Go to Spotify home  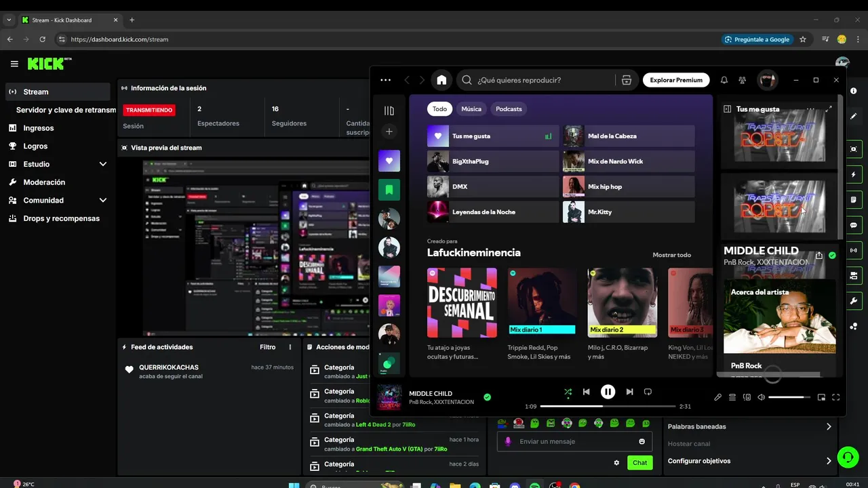(441, 80)
